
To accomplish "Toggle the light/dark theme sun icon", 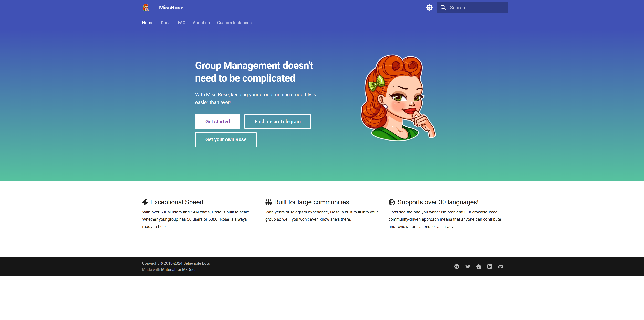I will point(429,8).
